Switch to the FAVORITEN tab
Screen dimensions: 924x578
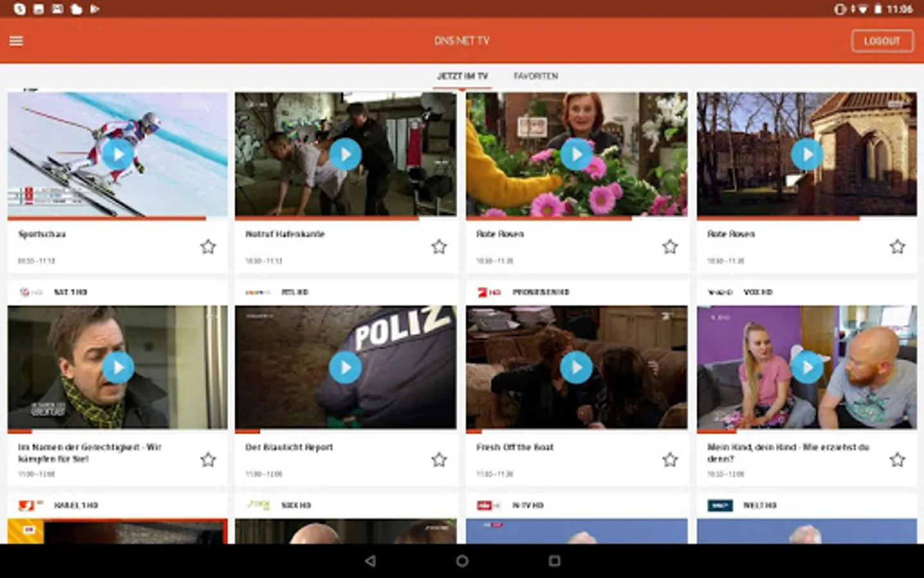(x=536, y=76)
